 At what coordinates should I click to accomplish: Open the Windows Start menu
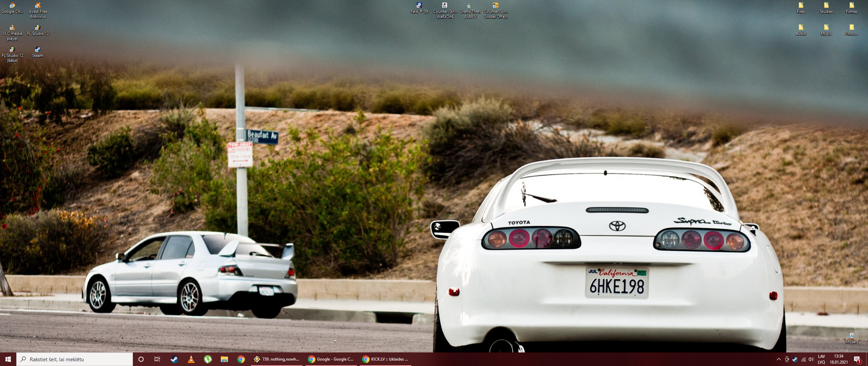pos(8,359)
